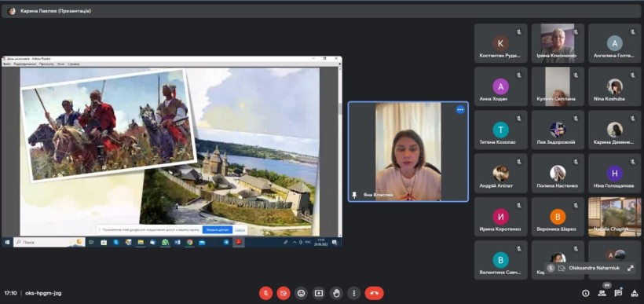Click the red leave call button
Image resolution: width=644 pixels, height=304 pixels.
pyautogui.click(x=374, y=293)
